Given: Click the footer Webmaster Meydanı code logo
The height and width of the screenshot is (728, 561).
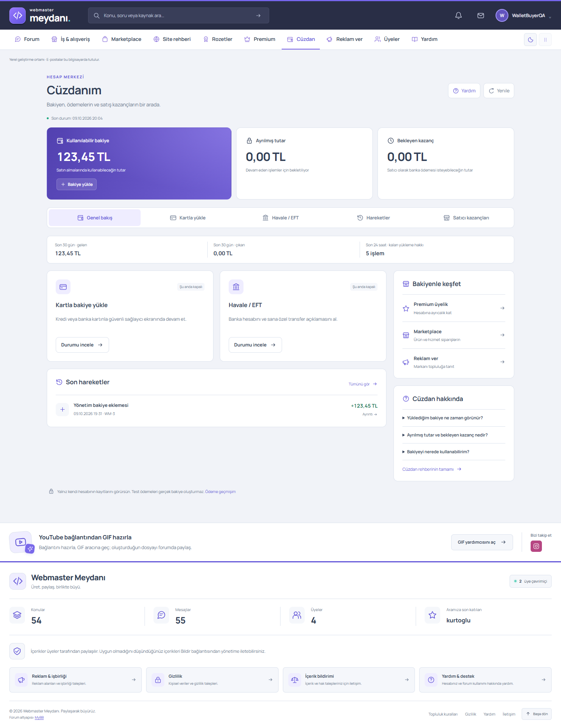Looking at the screenshot, I should 18,581.
